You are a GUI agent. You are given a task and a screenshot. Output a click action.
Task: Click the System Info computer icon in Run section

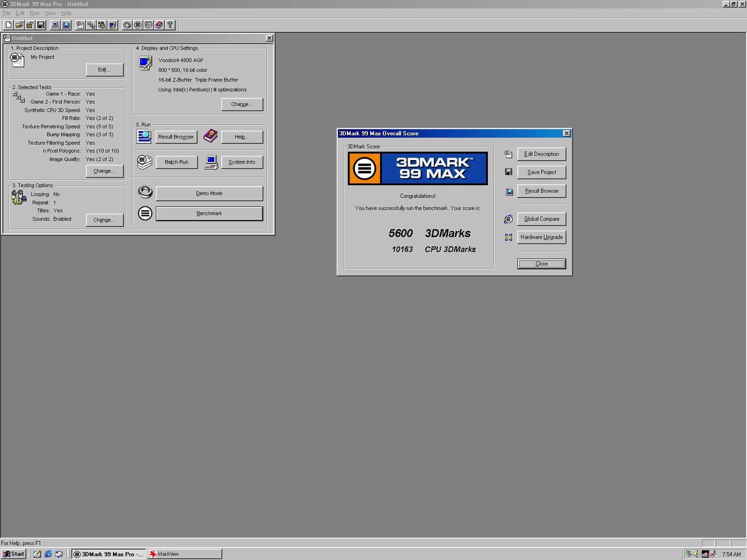(x=211, y=162)
